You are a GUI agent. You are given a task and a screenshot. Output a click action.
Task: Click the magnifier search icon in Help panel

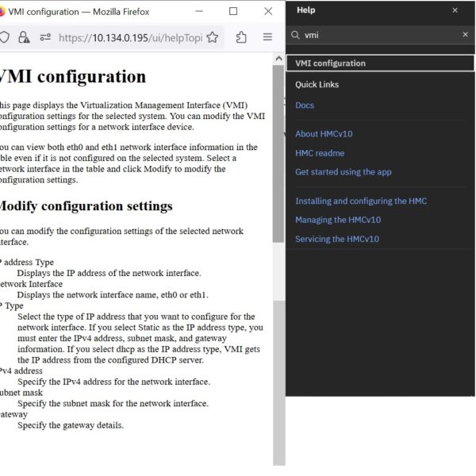click(295, 35)
